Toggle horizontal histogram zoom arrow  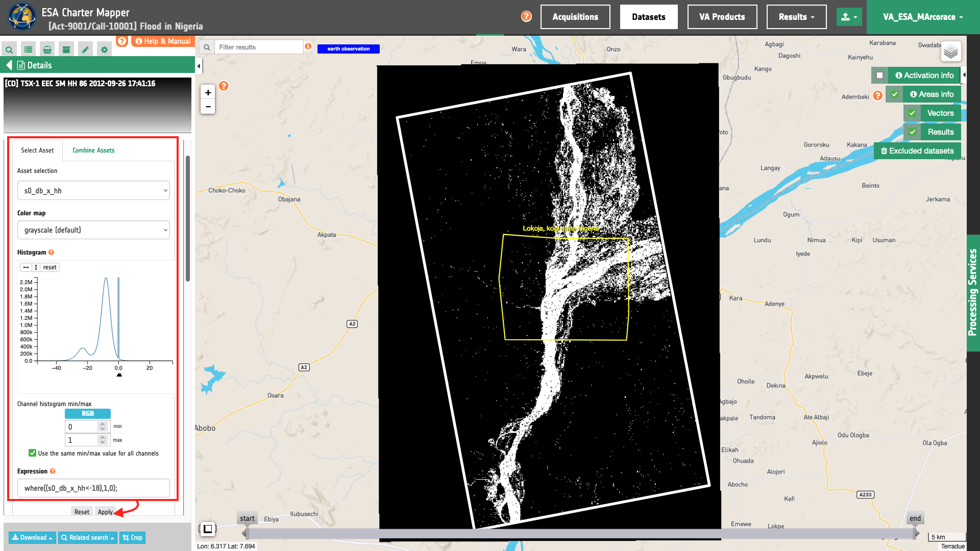click(26, 267)
